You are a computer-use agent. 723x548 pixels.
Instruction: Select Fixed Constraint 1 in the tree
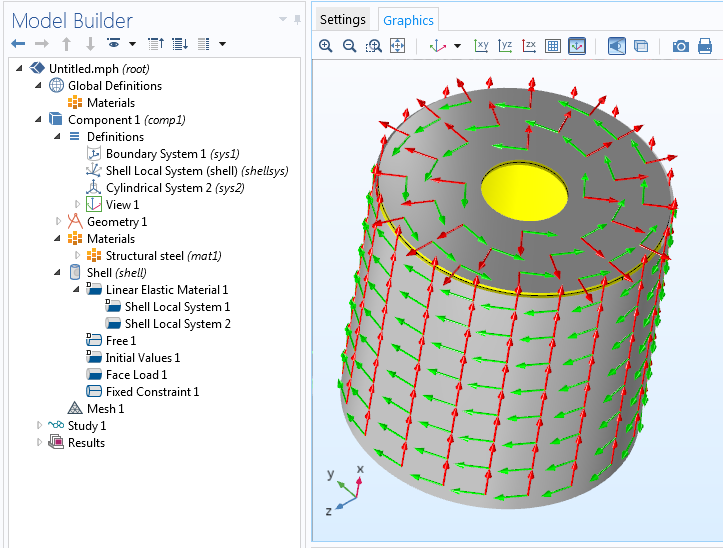point(152,392)
